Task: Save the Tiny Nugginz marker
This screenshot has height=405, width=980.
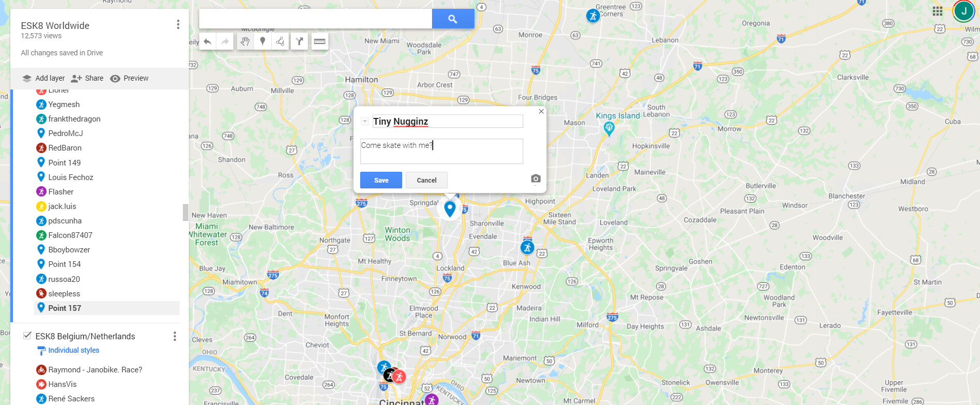Action: [381, 180]
